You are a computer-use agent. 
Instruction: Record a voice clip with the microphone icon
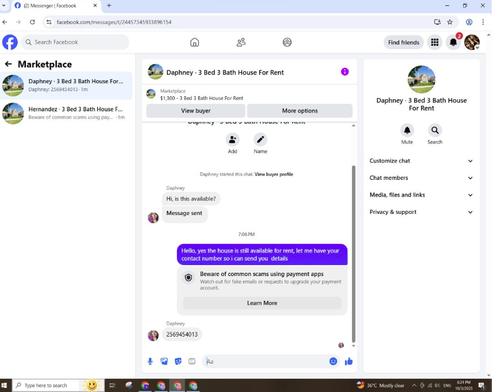150,361
